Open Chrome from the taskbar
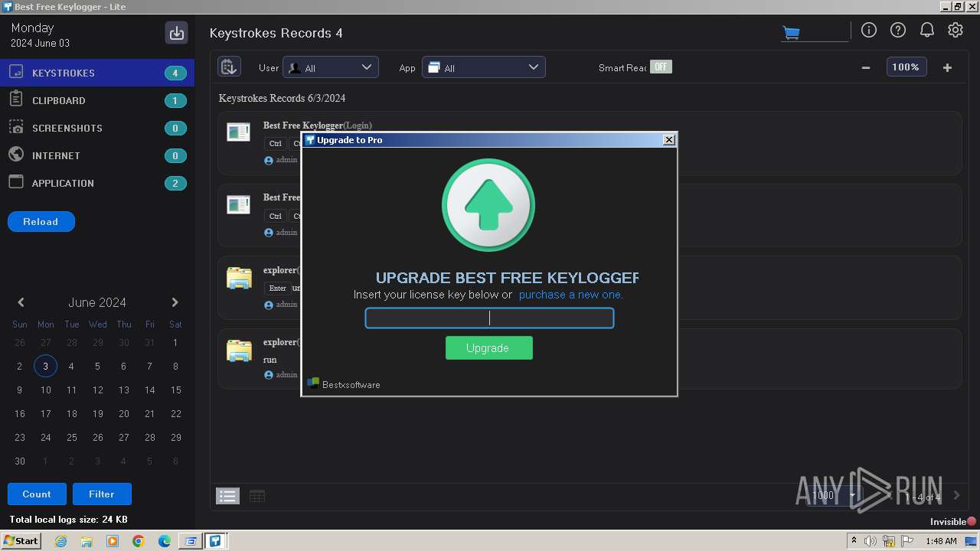Screen dimensions: 980x551 tap(139, 541)
